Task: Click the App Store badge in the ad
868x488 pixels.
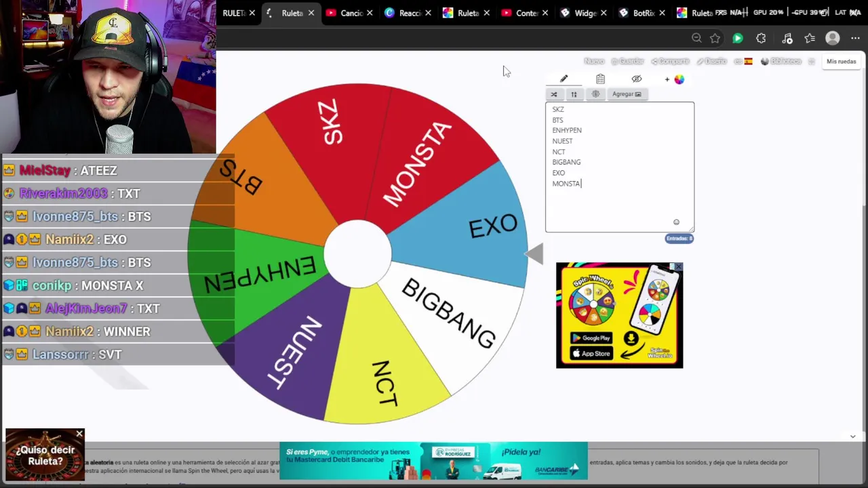Action: click(591, 353)
